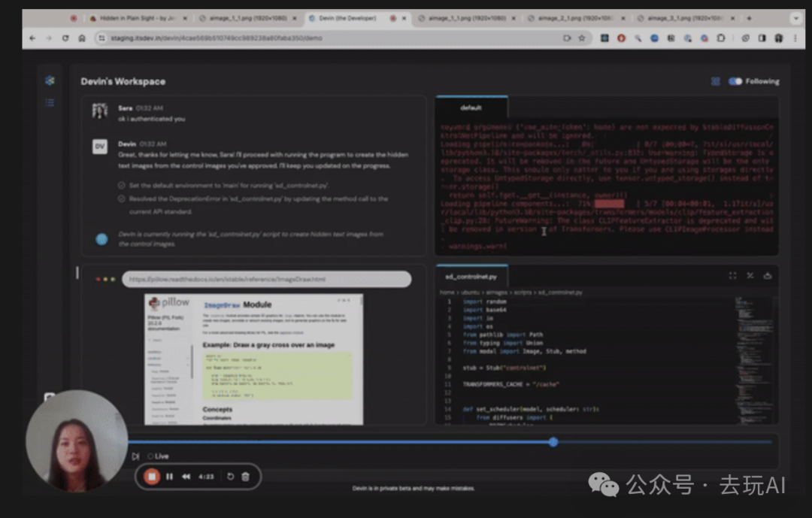Click the 'ubuntu' breadcrumb in editor path

(470, 292)
